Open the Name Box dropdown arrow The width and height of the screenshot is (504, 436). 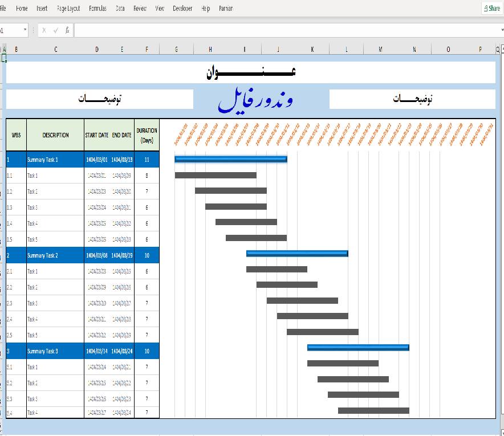click(x=25, y=30)
